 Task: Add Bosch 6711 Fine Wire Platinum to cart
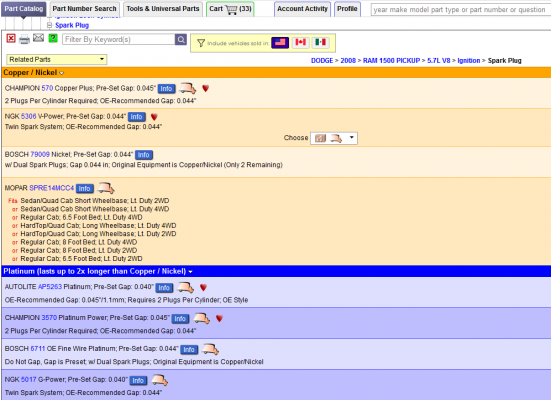[210, 349]
